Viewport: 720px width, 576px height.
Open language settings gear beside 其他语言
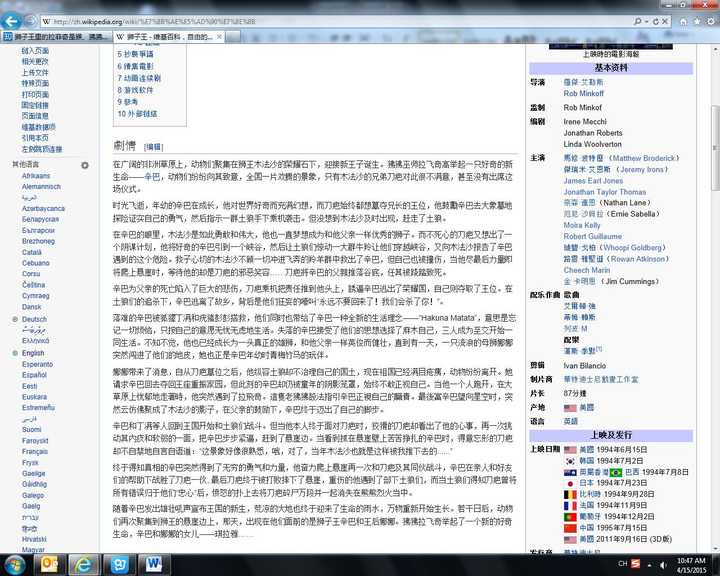pos(85,165)
